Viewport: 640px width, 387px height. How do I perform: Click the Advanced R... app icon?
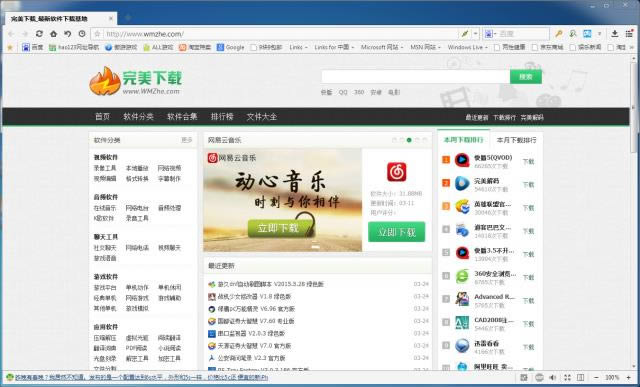(462, 299)
